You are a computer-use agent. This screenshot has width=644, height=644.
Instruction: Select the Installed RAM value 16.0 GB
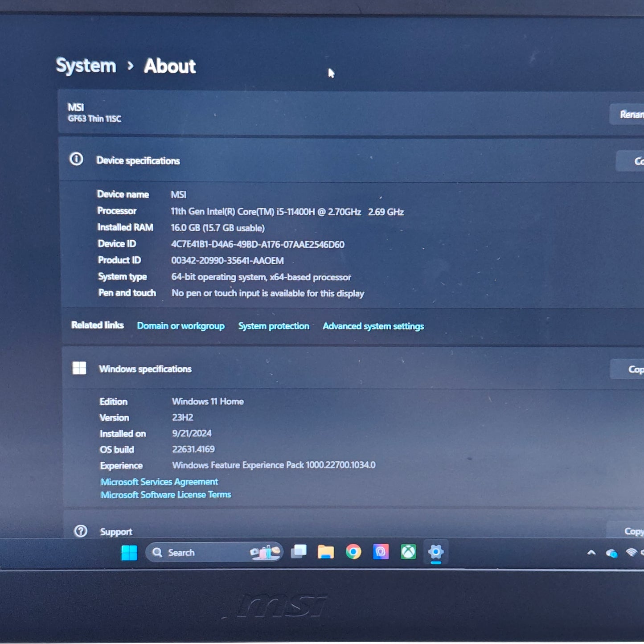pyautogui.click(x=217, y=228)
